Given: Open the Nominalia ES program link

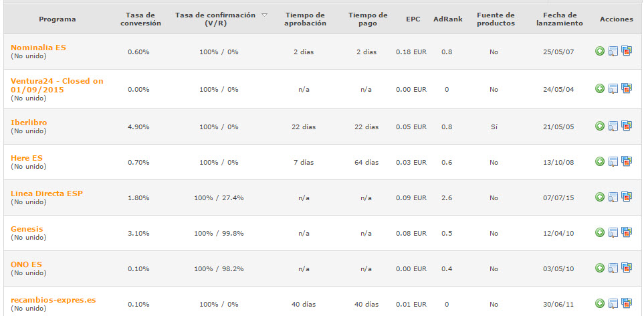Looking at the screenshot, I should [x=38, y=48].
